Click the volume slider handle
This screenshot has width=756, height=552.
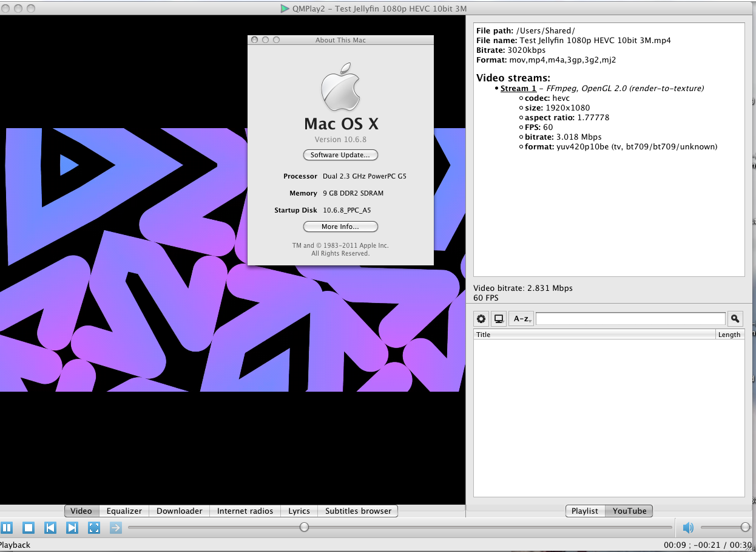[745, 526]
